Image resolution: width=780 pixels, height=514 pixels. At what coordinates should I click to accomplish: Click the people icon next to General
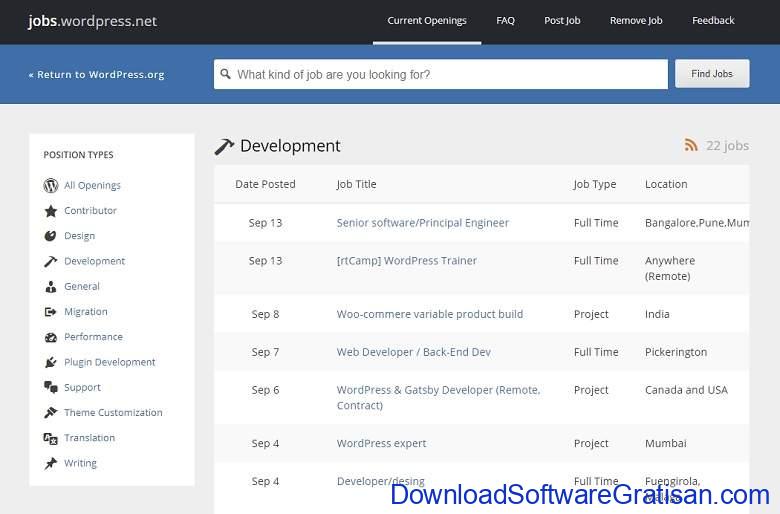coord(51,287)
